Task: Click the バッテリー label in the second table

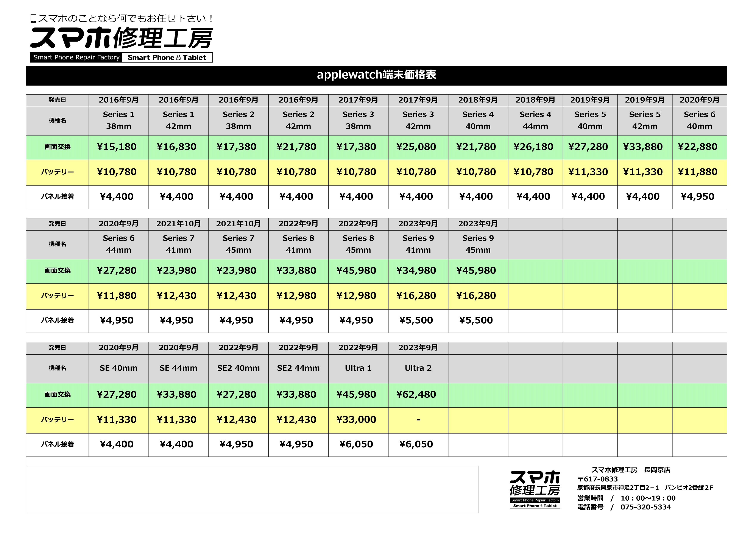Action: pos(58,296)
